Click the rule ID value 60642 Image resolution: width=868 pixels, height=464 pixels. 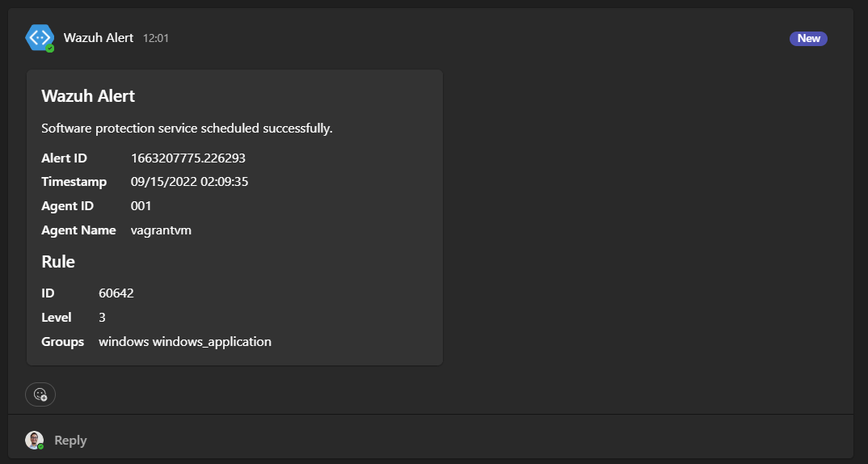point(116,293)
